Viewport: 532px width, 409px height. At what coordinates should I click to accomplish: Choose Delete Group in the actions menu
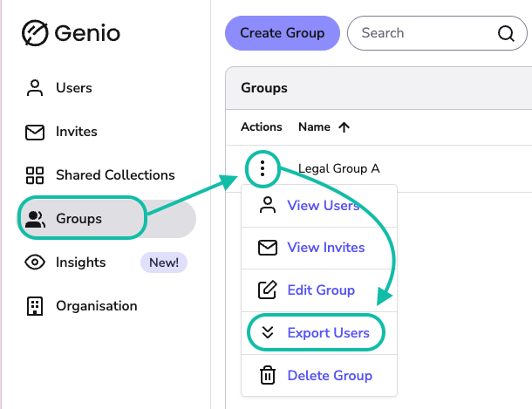pos(319,375)
